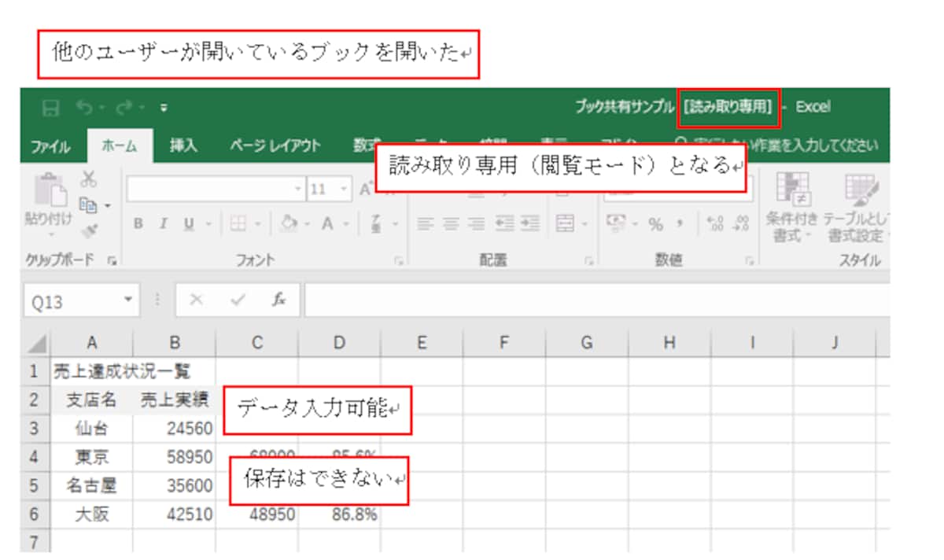The width and height of the screenshot is (944, 560).
Task: Open Conditional Formatting (条件付き書式)
Action: click(792, 208)
